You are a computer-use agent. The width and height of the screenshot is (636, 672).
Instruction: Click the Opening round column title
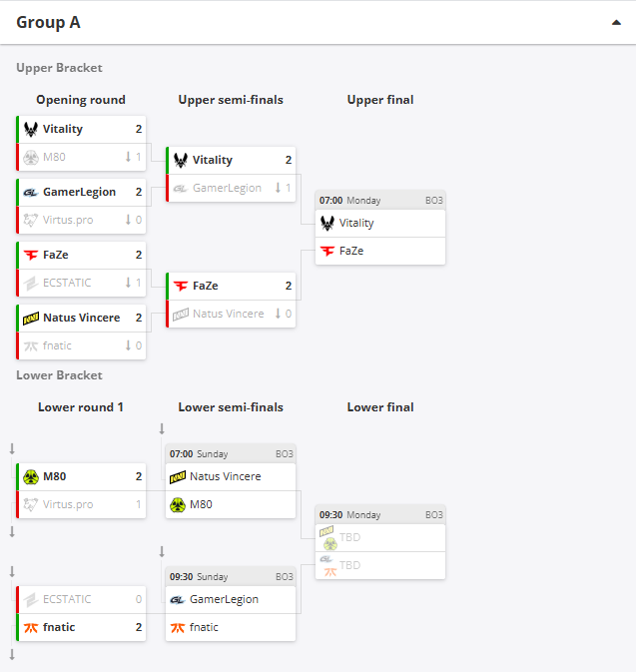tap(81, 100)
